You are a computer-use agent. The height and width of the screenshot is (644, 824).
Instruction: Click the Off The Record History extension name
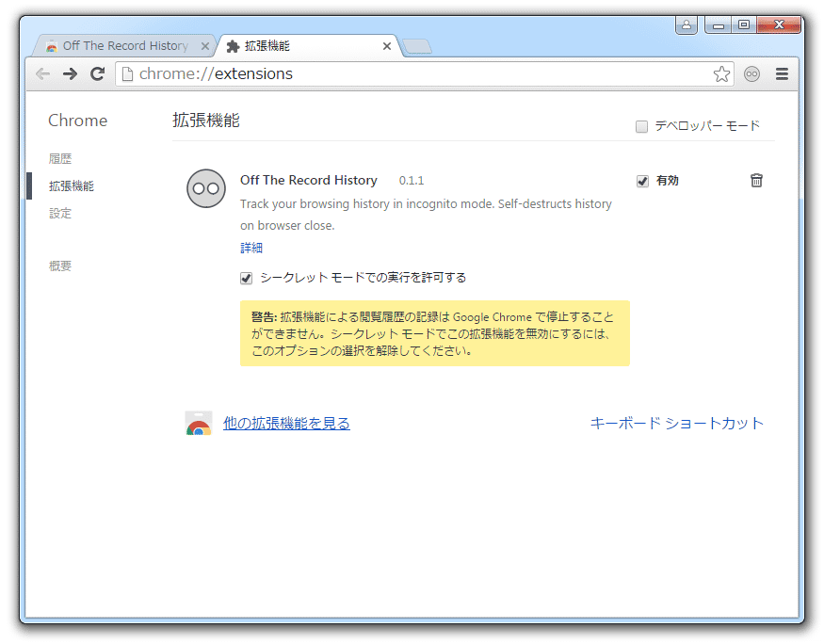(x=309, y=180)
